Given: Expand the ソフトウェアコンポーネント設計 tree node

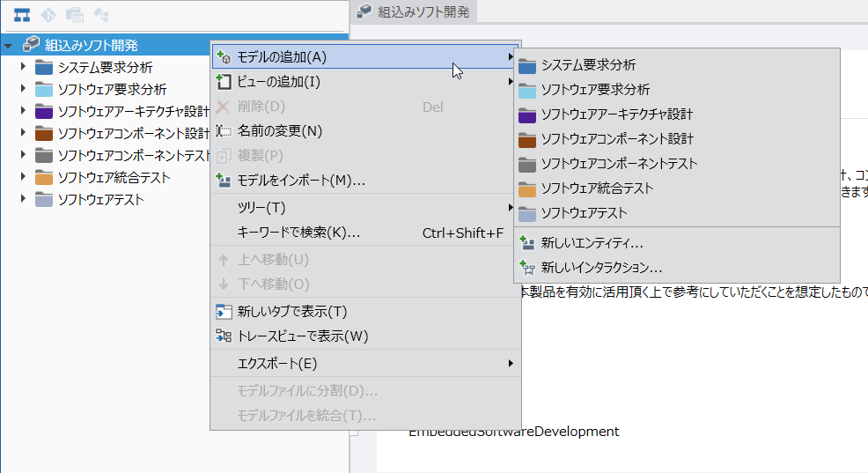Looking at the screenshot, I should pyautogui.click(x=23, y=133).
